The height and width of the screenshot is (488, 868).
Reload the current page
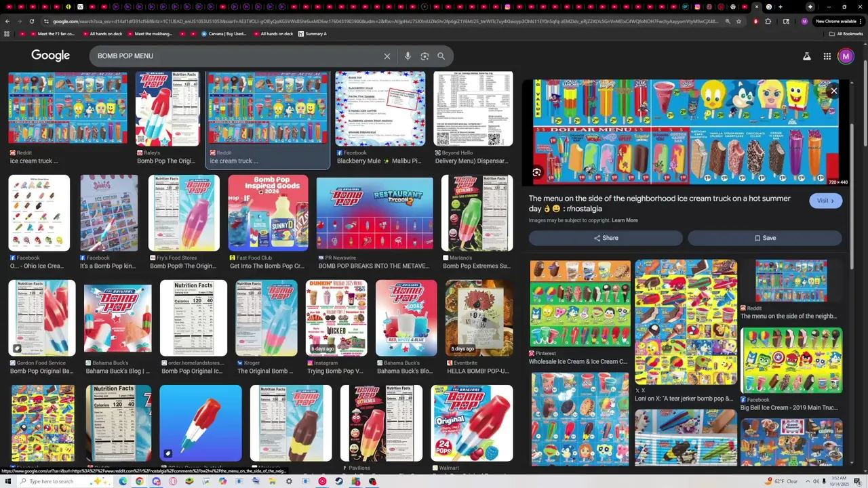(x=31, y=21)
